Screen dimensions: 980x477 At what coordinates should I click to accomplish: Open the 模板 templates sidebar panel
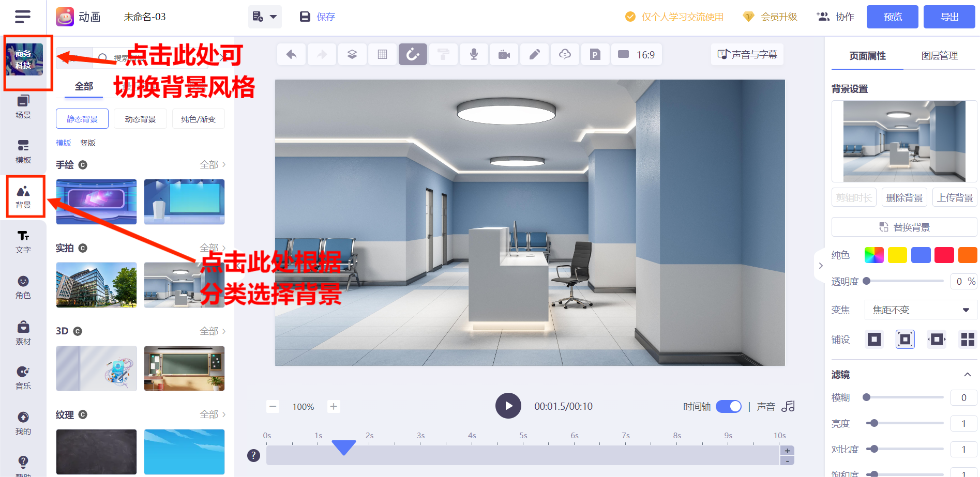23,151
